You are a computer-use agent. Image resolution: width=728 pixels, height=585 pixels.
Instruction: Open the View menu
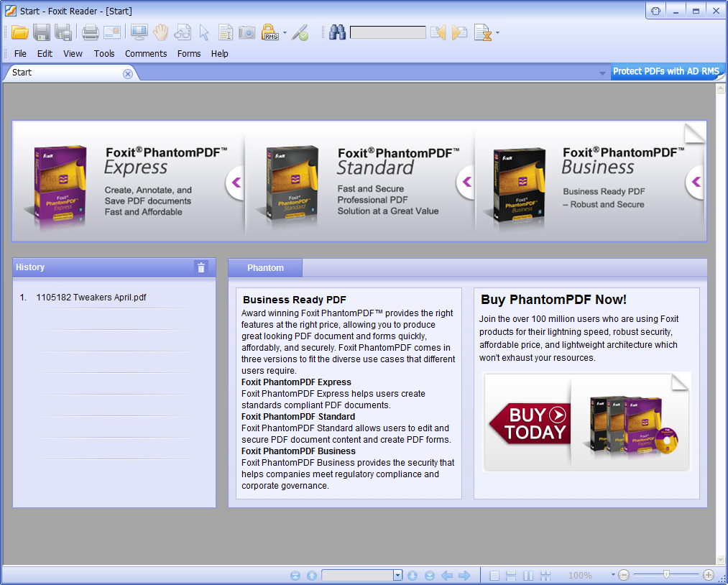tap(73, 54)
